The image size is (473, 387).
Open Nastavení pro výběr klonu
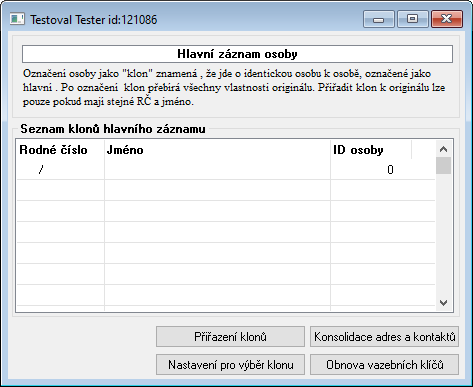[x=230, y=365]
